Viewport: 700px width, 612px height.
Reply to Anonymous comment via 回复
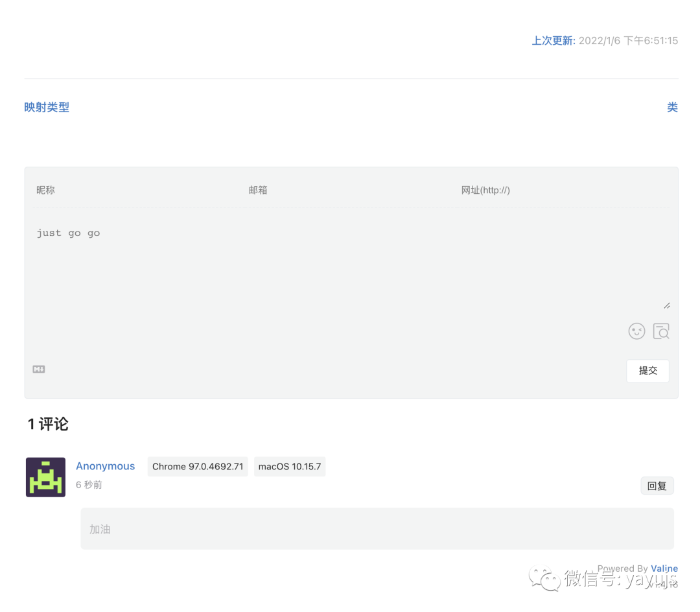657,486
